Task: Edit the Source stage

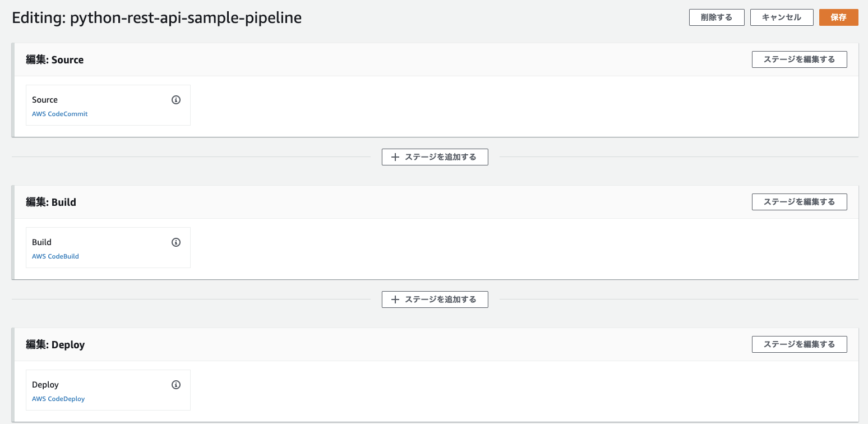Action: [x=799, y=59]
